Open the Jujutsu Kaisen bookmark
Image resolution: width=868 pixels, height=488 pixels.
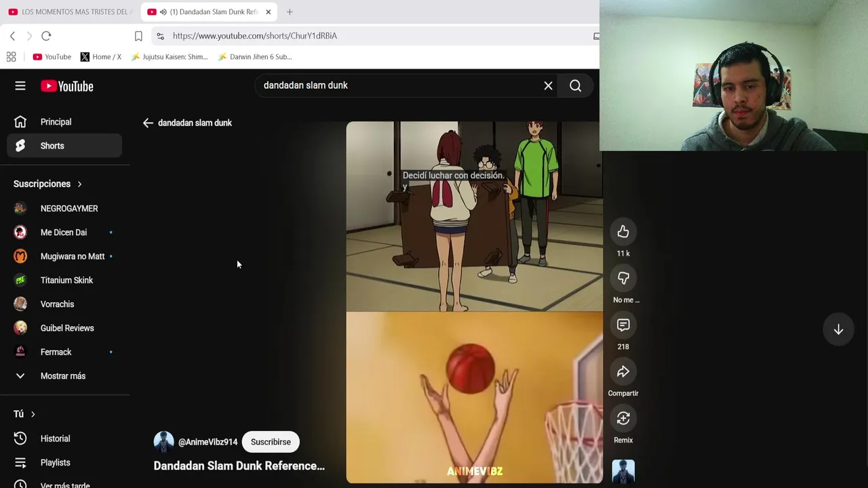point(170,57)
